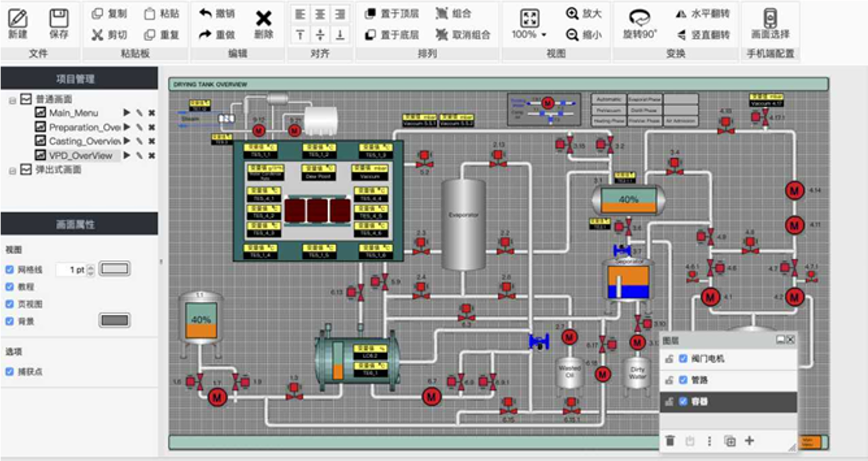The width and height of the screenshot is (868, 461).
Task: Zoom out with 缩小
Action: (584, 35)
